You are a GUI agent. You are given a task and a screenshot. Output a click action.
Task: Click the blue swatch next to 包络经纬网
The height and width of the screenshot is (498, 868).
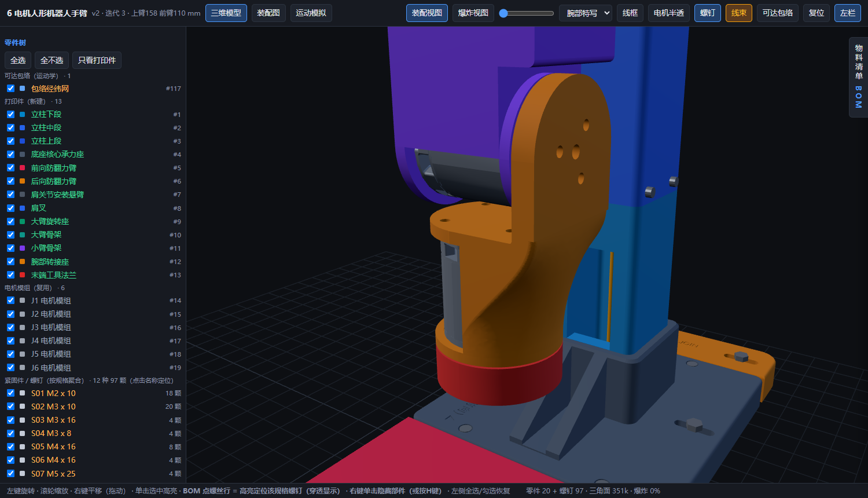pyautogui.click(x=22, y=89)
